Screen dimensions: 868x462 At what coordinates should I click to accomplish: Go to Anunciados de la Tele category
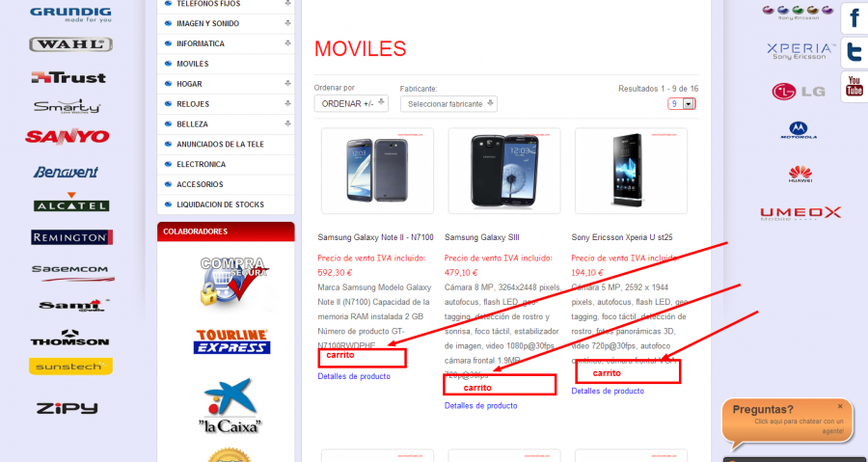click(x=220, y=144)
